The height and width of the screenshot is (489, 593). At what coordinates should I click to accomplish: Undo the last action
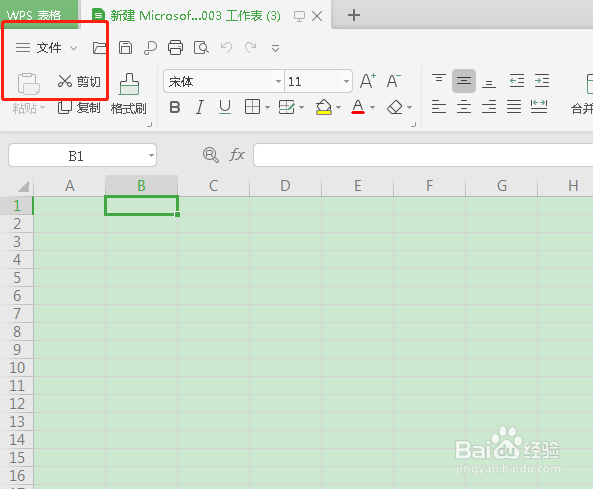(x=226, y=47)
